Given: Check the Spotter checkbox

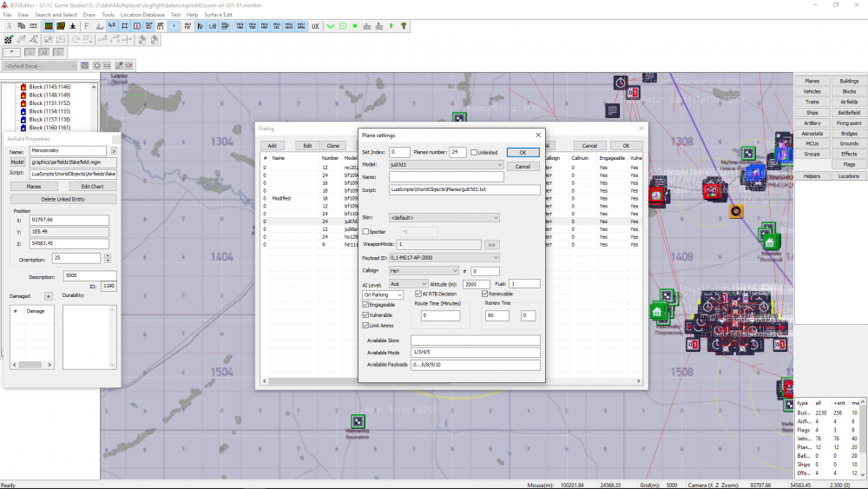Looking at the screenshot, I should click(x=365, y=232).
